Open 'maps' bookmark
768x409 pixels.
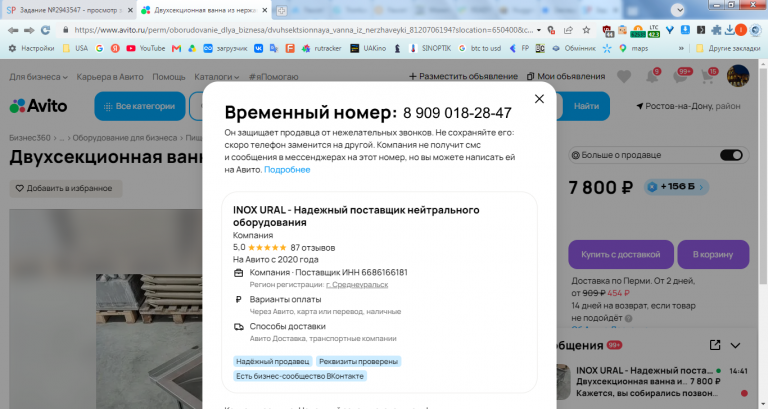point(633,48)
